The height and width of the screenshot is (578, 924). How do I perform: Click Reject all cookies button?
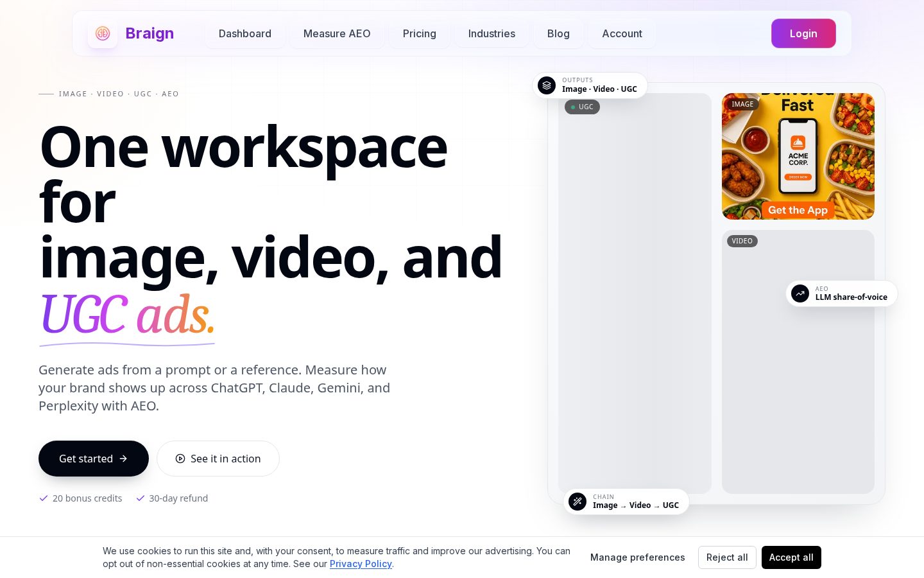(727, 557)
